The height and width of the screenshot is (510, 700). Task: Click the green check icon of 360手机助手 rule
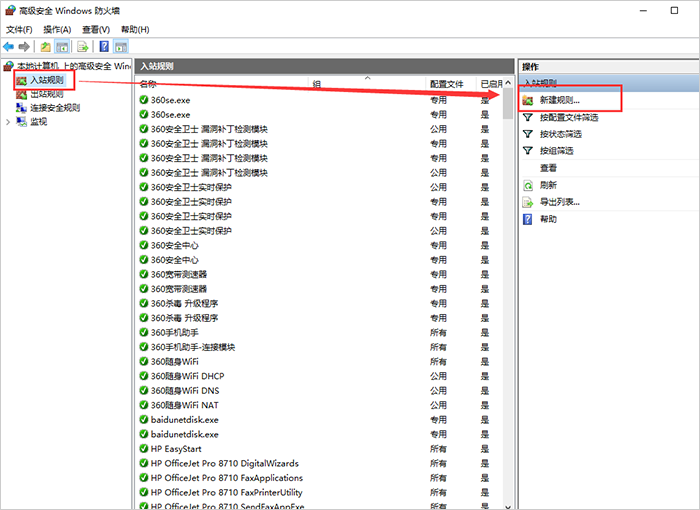(144, 332)
